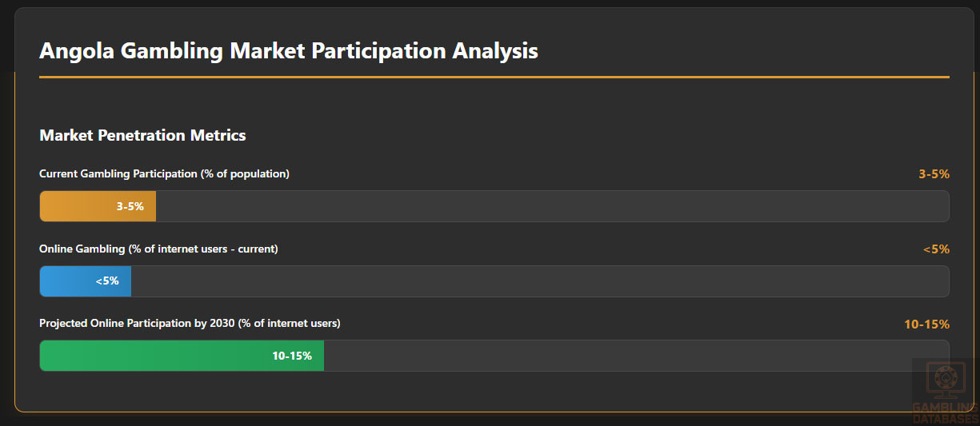The width and height of the screenshot is (980, 426).
Task: Click the Projected Online Participation by 2030 label
Action: tap(190, 323)
